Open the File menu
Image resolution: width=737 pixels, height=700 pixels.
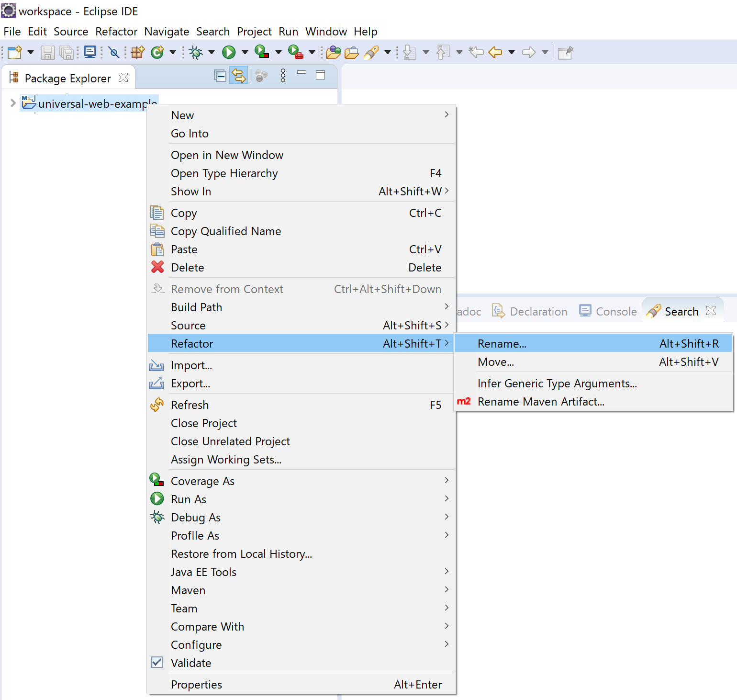(x=12, y=32)
